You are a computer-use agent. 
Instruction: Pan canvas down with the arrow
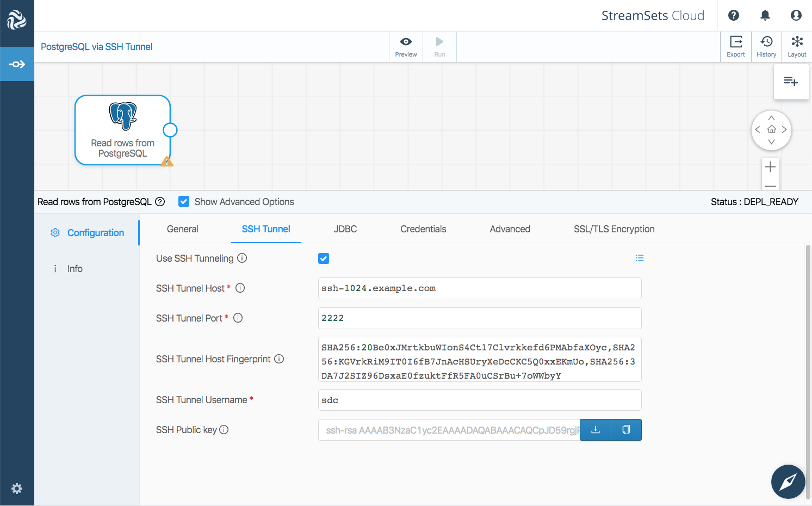771,142
